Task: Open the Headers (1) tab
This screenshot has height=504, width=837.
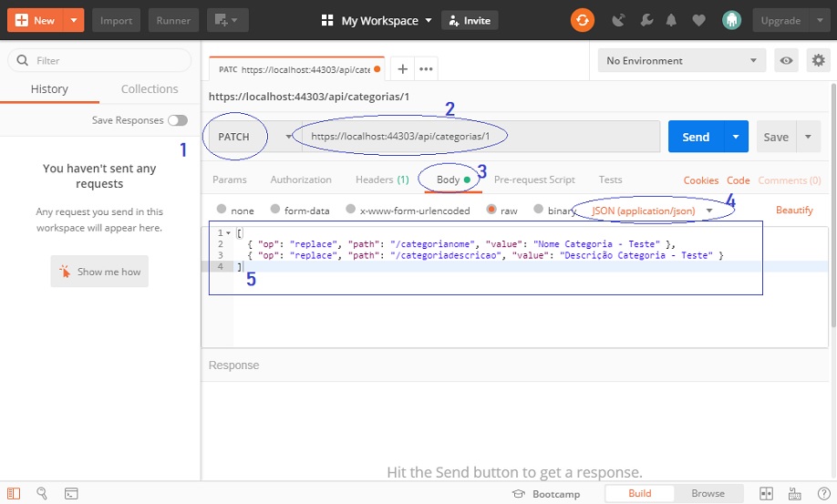Action: pos(382,180)
